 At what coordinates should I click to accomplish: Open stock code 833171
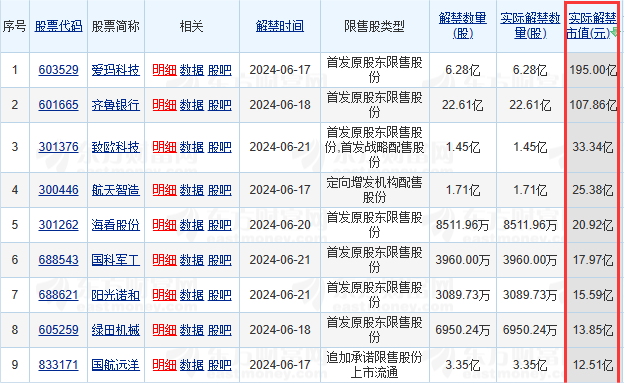[x=58, y=365]
